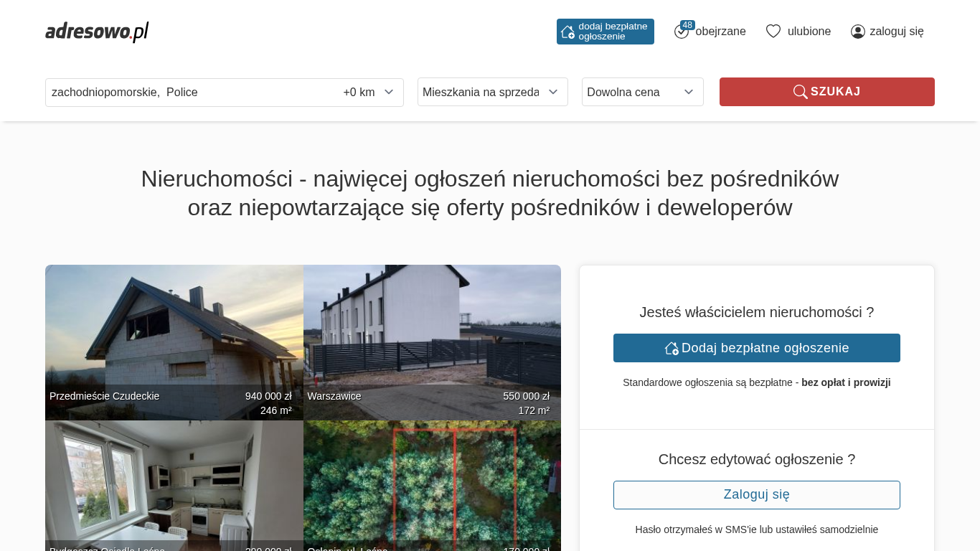Click the adresowo.pl logo
The width and height of the screenshot is (980, 551).
pyautogui.click(x=97, y=32)
